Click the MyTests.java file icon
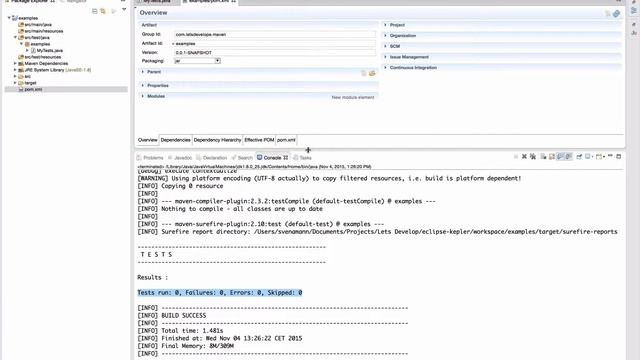 coord(33,51)
